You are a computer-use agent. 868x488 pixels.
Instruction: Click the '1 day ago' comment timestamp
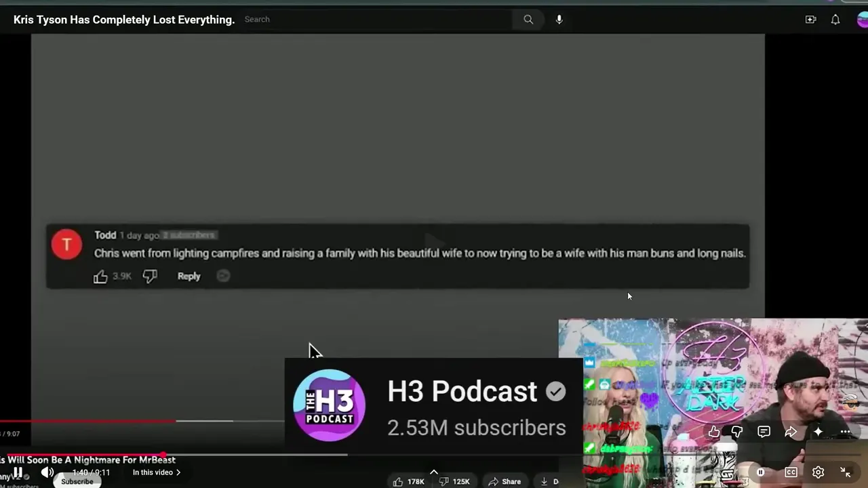tap(139, 235)
